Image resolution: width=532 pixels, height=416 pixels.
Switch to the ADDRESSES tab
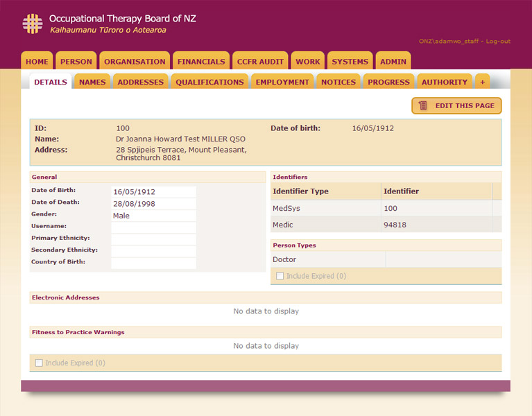click(x=141, y=82)
